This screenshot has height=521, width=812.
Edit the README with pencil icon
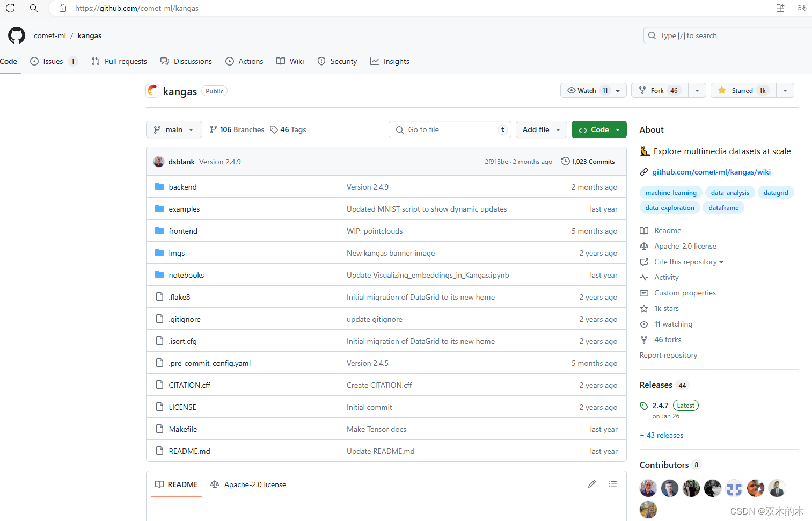[x=592, y=484]
